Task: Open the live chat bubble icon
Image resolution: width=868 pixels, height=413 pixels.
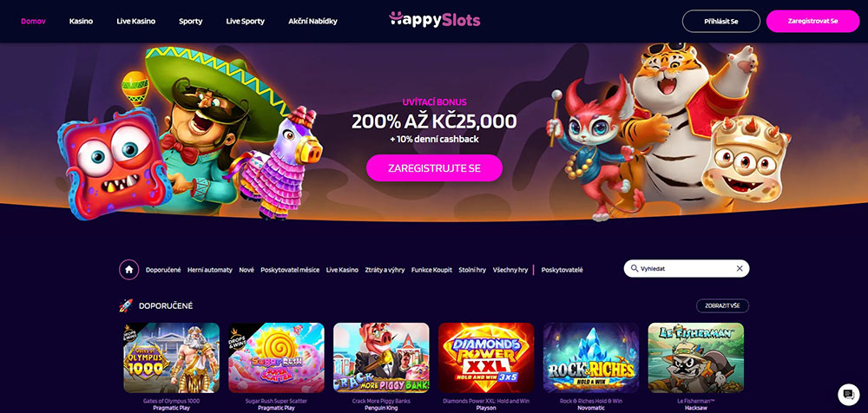Action: coord(847,395)
